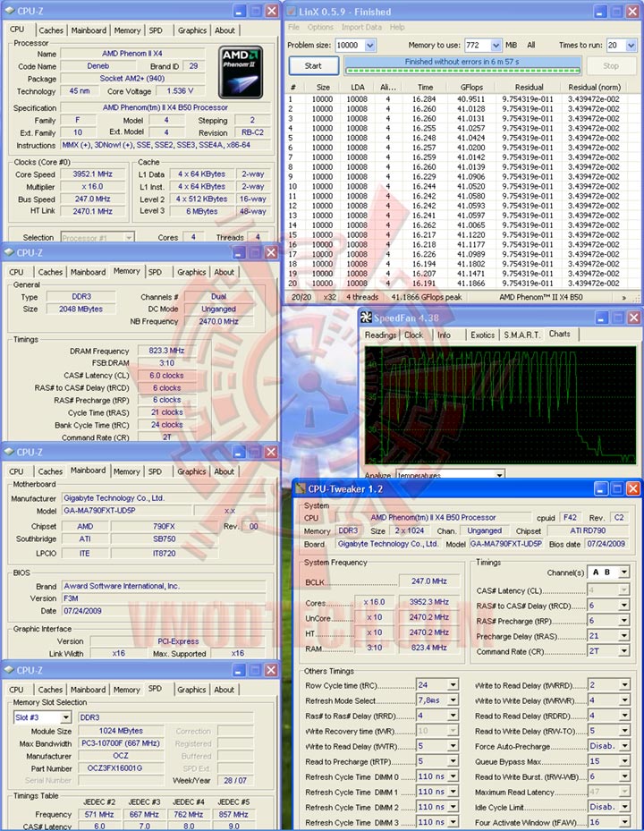Click the SpeedFan temperature chart
The width and height of the screenshot is (644, 831).
coord(500,405)
